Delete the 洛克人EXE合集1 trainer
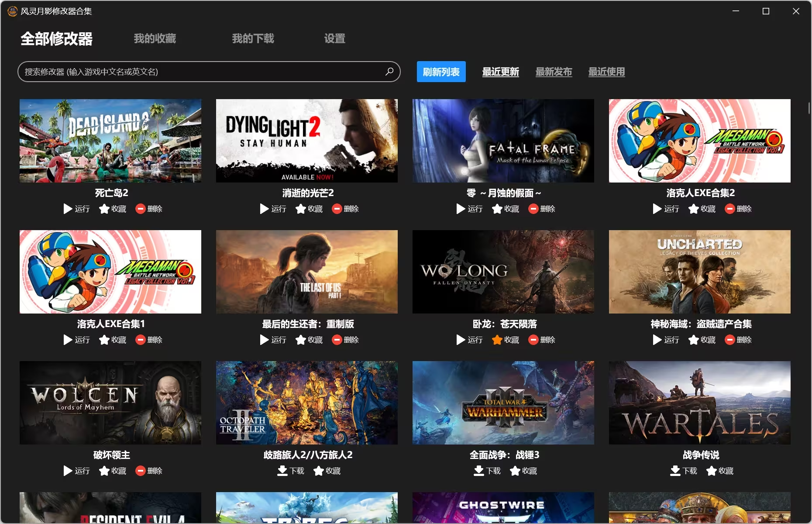Screen dimensions: 812x524 (149, 340)
